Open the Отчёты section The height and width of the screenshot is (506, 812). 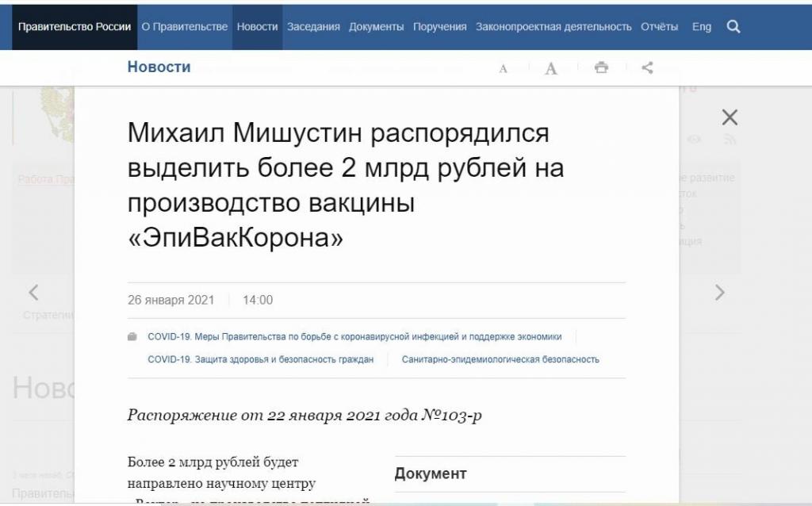(x=659, y=27)
